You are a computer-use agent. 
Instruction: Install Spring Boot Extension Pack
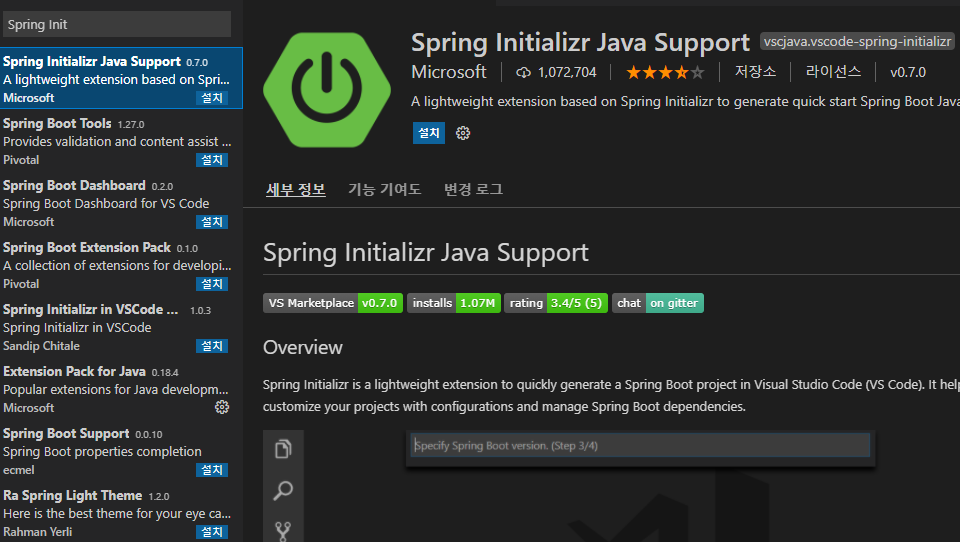click(x=212, y=284)
